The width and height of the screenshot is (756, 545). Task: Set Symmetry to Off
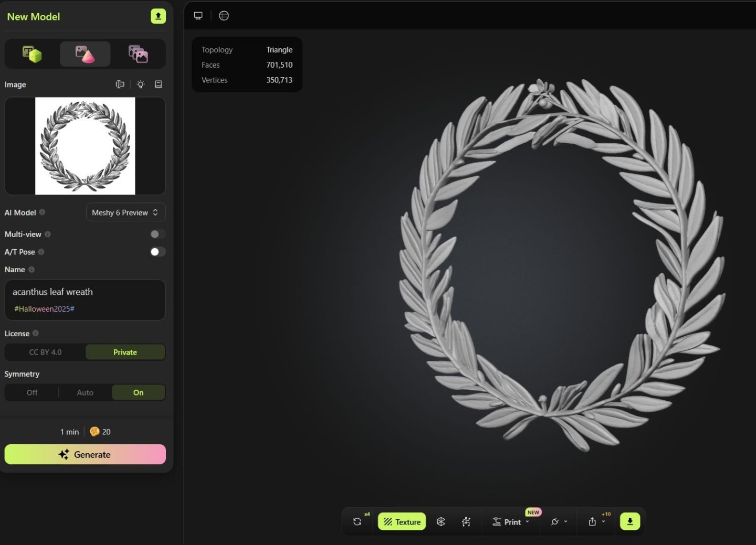(32, 392)
